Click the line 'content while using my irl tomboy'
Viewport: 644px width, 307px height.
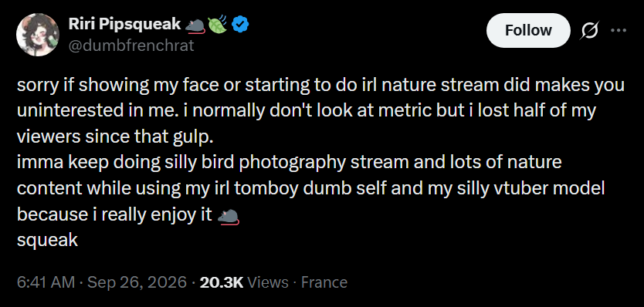[311, 189]
